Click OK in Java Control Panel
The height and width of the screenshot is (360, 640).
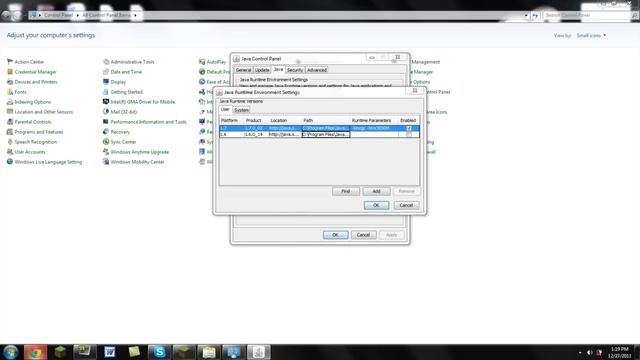[x=336, y=235]
